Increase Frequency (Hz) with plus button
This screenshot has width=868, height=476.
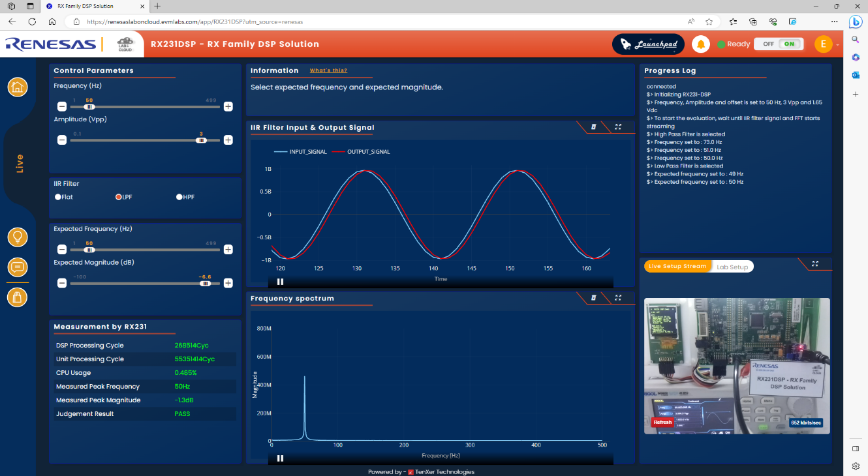(x=228, y=106)
